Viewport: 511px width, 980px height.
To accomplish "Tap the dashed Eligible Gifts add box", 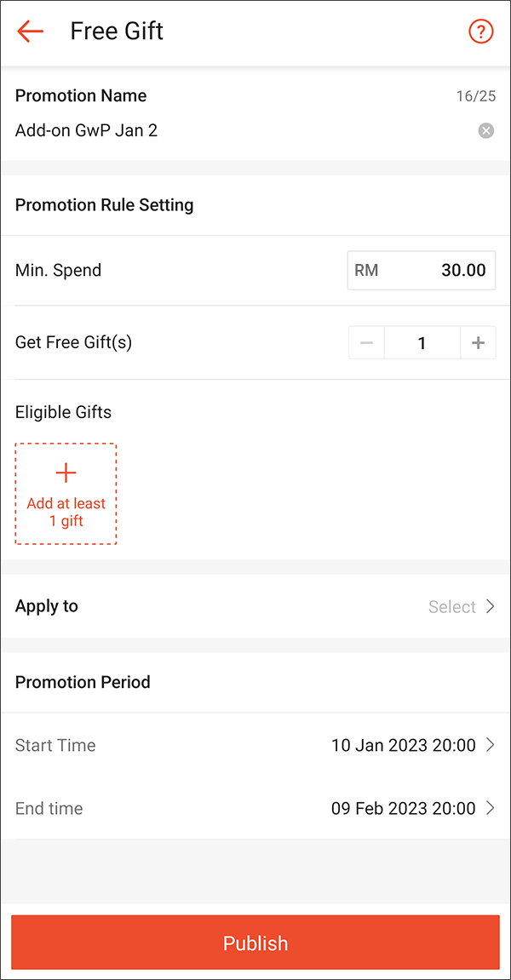I will pos(66,493).
